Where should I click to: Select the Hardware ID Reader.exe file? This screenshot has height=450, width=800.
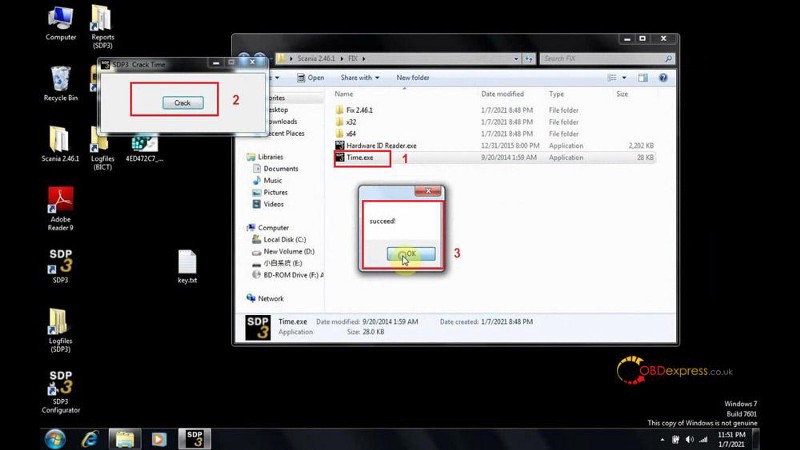(x=495, y=145)
